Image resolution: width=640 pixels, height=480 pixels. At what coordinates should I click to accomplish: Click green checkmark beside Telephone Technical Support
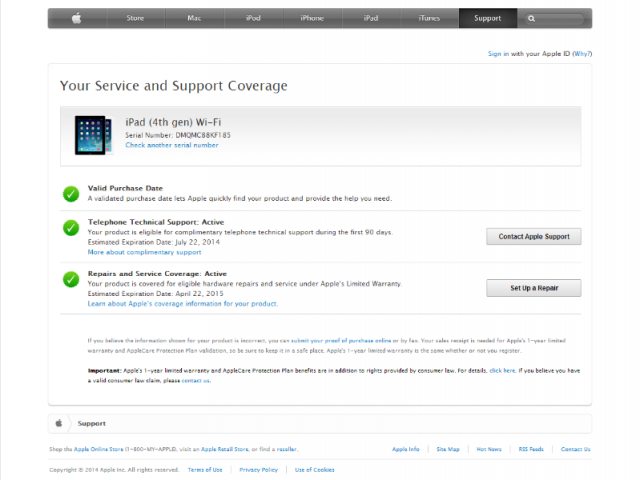pos(71,227)
